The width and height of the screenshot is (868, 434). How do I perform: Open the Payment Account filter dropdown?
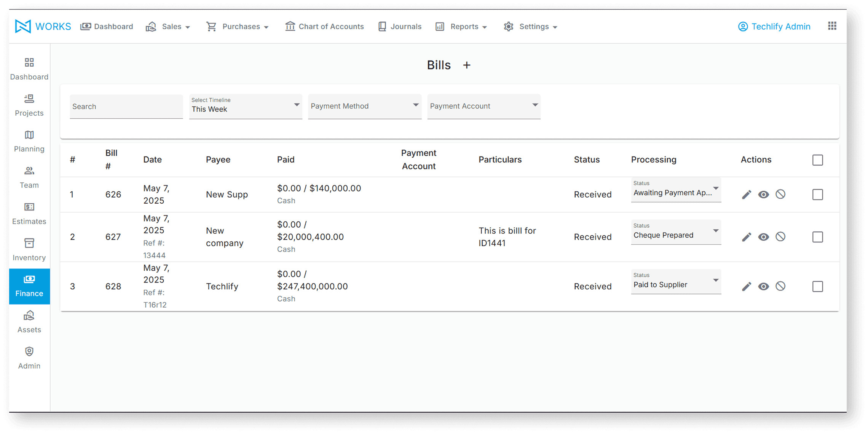(484, 106)
